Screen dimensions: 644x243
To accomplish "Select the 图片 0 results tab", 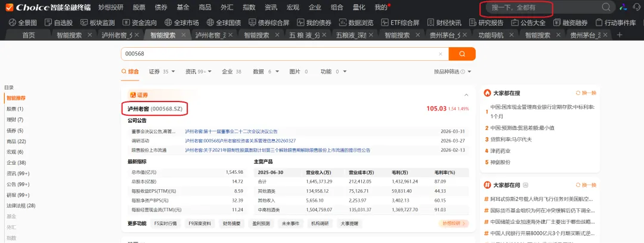I will [x=299, y=72].
